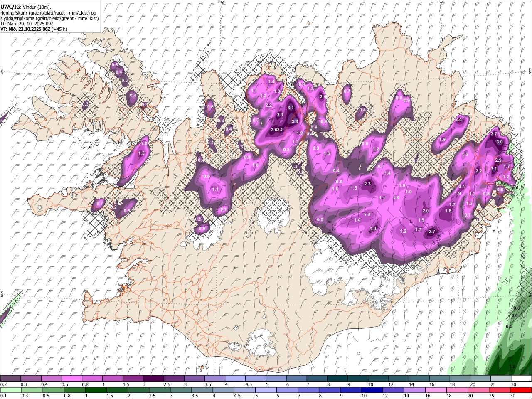Select bright pink upper swatch starting at 0.5
This screenshot has width=532, height=399.
pyautogui.click(x=71, y=379)
